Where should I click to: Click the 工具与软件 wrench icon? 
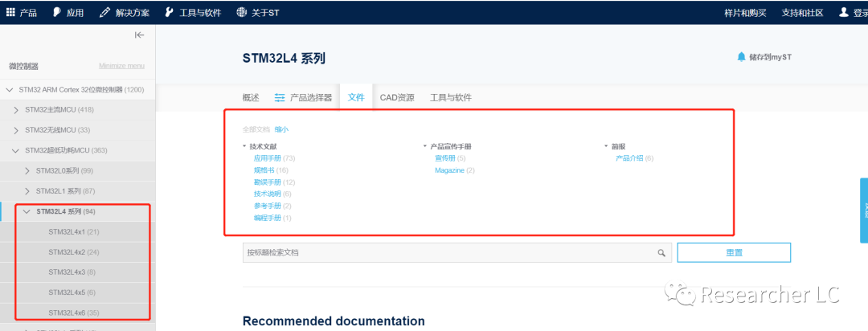pyautogui.click(x=170, y=12)
